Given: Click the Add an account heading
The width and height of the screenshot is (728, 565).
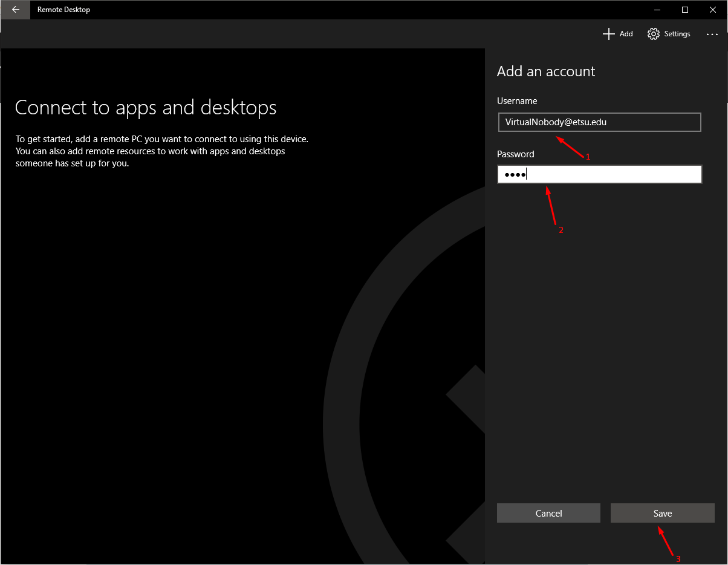Looking at the screenshot, I should [545, 71].
